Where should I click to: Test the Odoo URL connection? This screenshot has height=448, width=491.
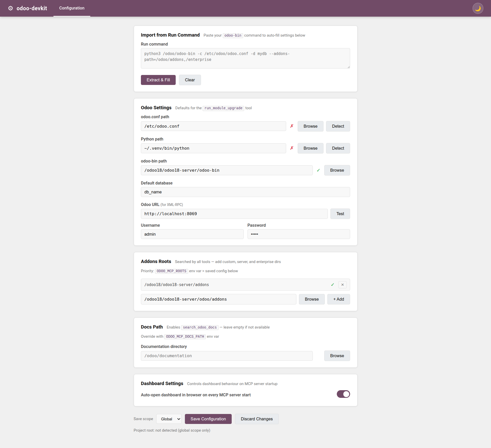coord(340,214)
